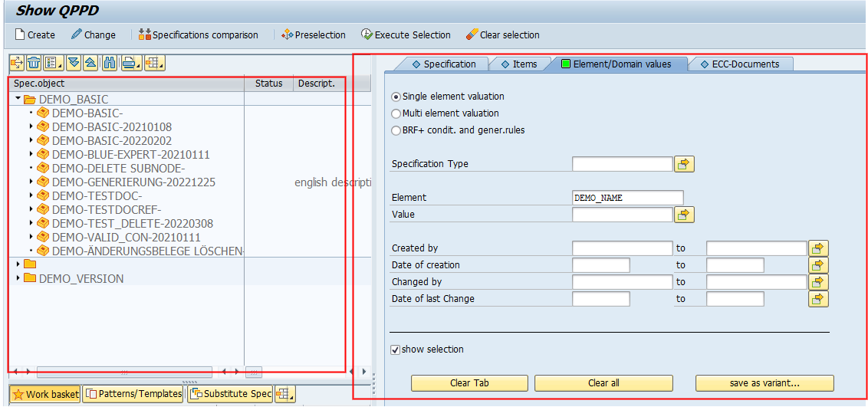Image resolution: width=868 pixels, height=407 pixels.
Task: Click the delete trash can icon
Action: (35, 63)
